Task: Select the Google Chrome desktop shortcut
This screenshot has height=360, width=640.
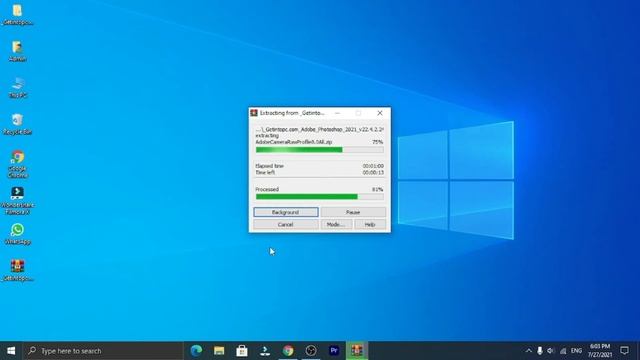Action: tap(18, 164)
